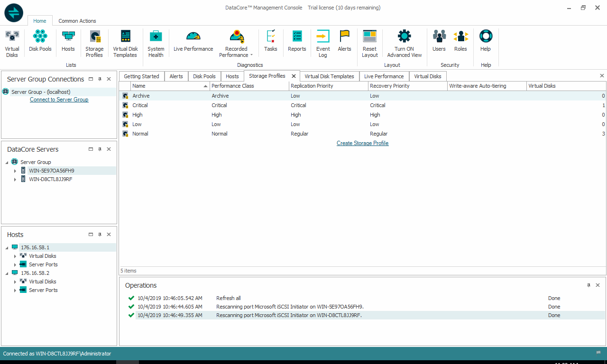Open Users security settings
Screen dimensions: 607x364
tap(439, 41)
